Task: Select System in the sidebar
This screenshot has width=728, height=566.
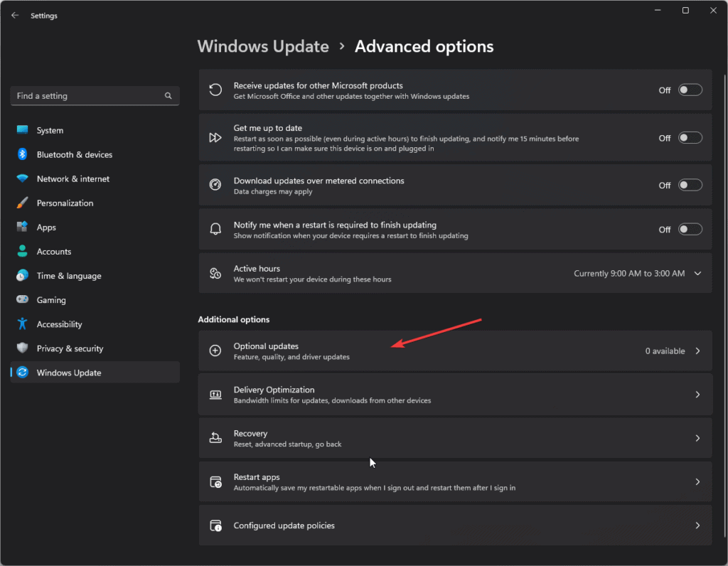Action: coord(95,130)
